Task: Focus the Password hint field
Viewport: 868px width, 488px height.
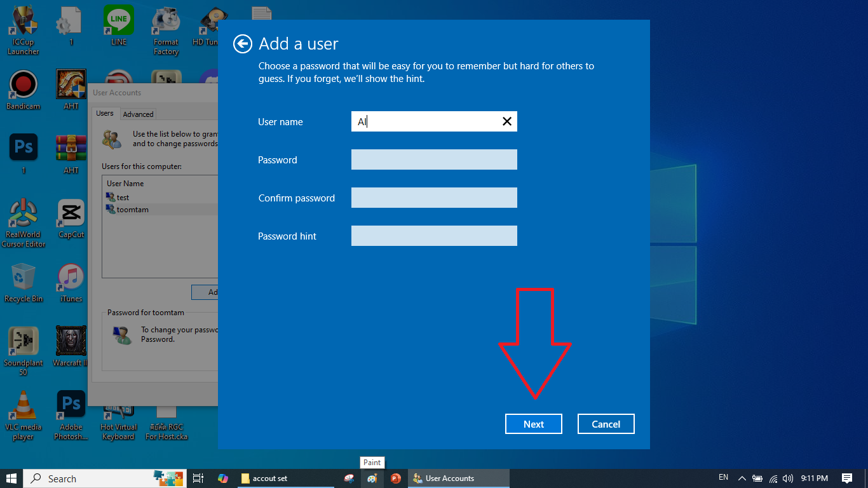Action: pyautogui.click(x=434, y=236)
